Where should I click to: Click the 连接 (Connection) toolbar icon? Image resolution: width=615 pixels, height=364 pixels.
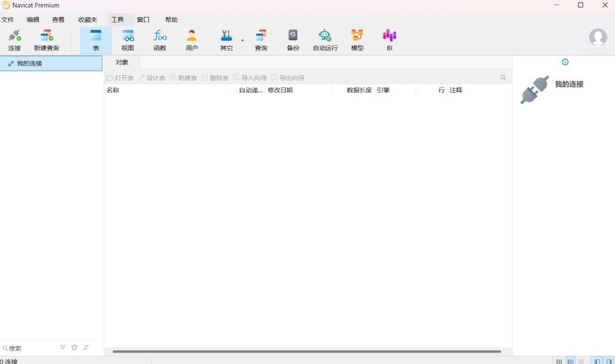pyautogui.click(x=14, y=40)
